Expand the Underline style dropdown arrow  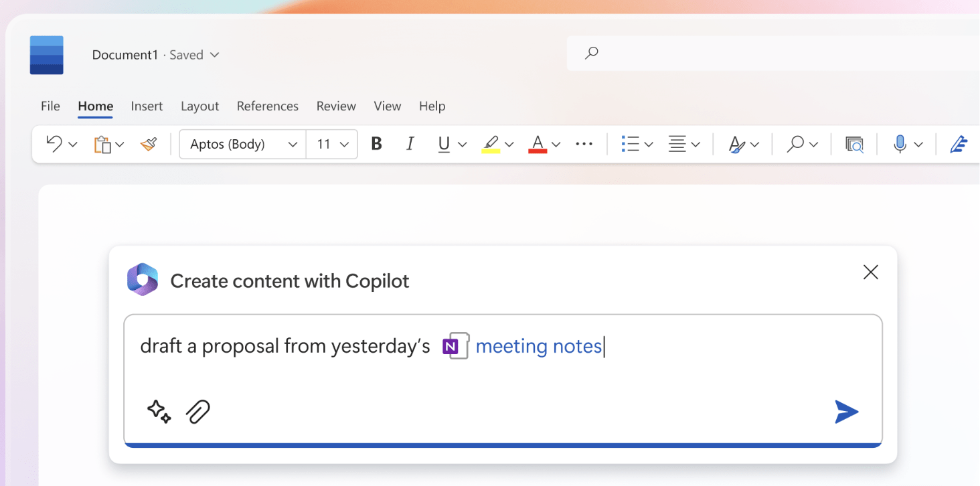462,144
